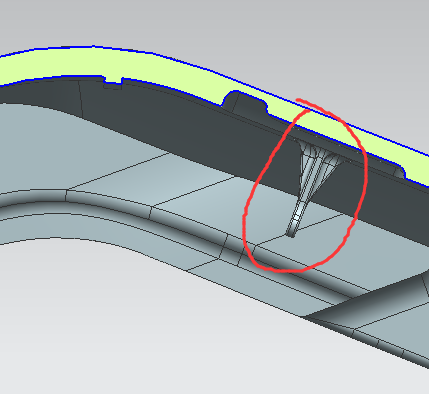Click the pointed tip of the spike feature
The height and width of the screenshot is (394, 429).
click(x=291, y=235)
